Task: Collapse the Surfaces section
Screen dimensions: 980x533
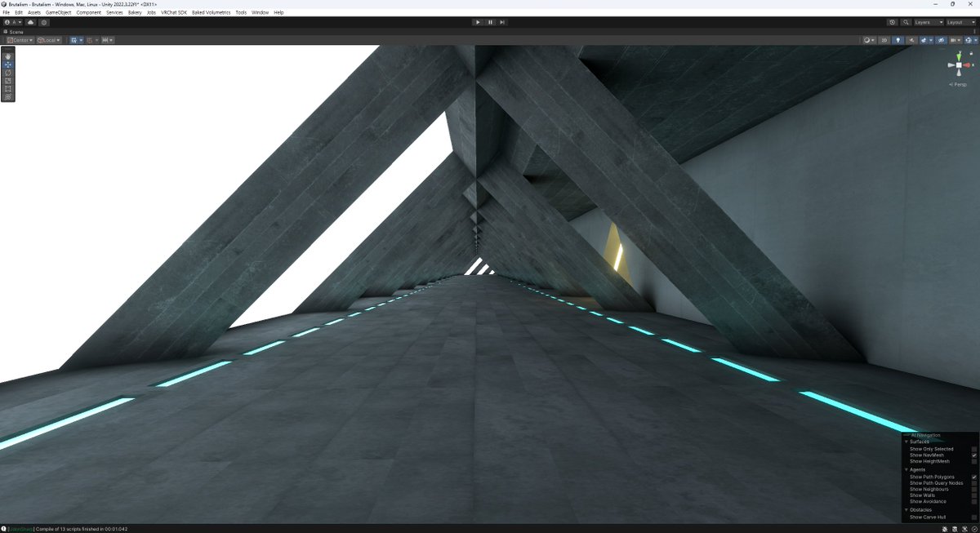Action: click(906, 442)
